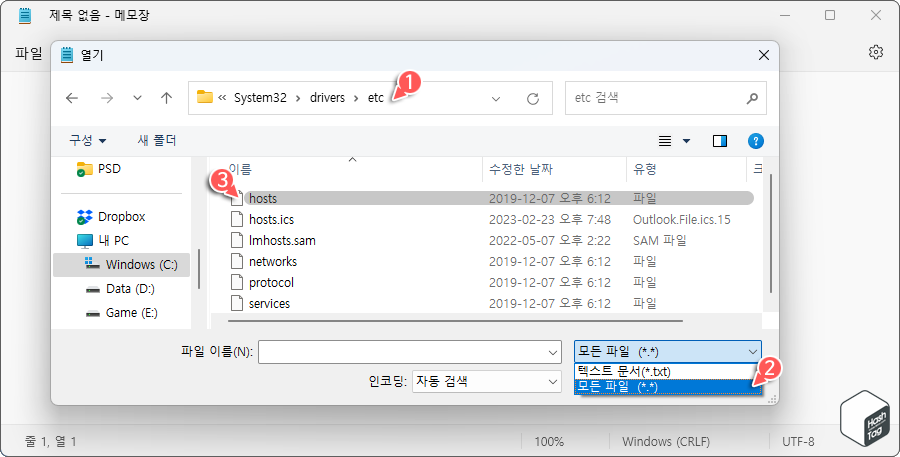
Task: Click horizontal scrollbar in file list
Action: [455, 321]
